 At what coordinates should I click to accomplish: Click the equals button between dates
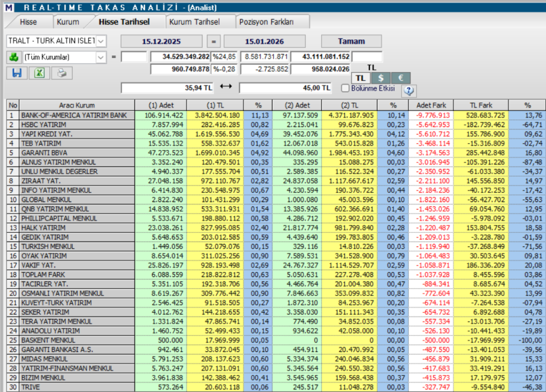(213, 41)
